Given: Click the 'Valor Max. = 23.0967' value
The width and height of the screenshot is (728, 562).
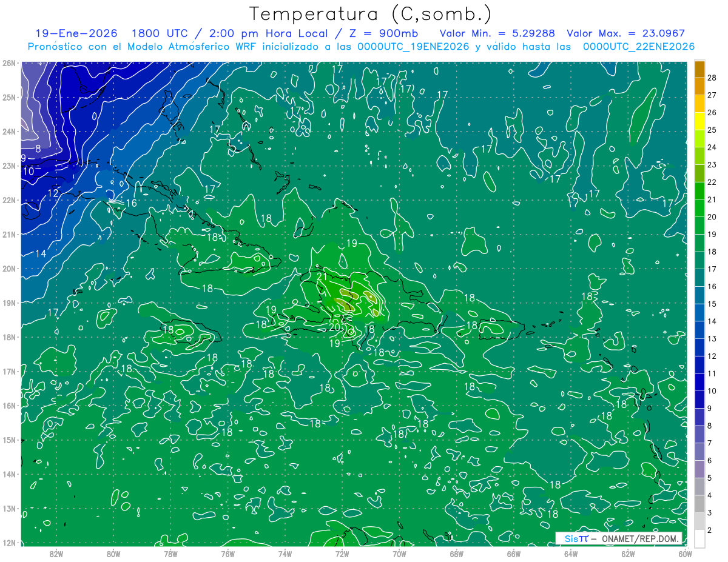Looking at the screenshot, I should point(625,34).
